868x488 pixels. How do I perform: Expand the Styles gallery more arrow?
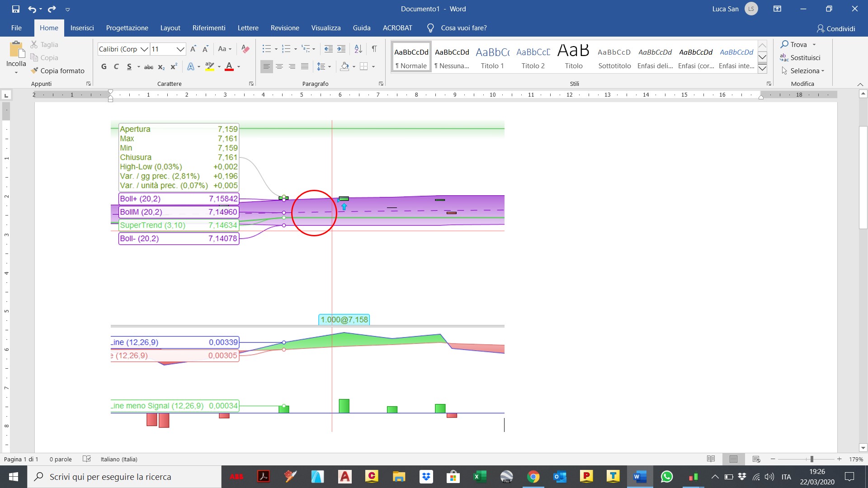762,68
